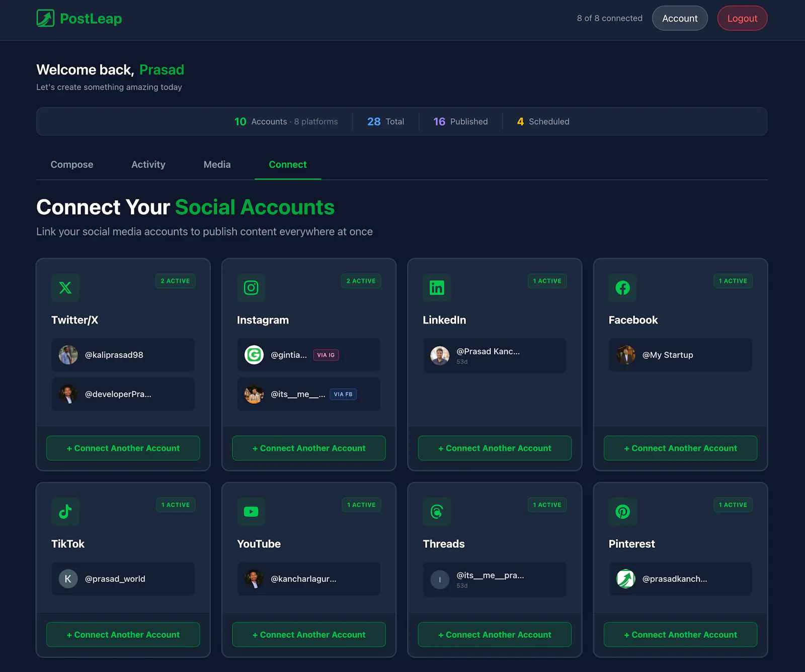Connect another TikTok account
The width and height of the screenshot is (805, 672).
(x=123, y=635)
